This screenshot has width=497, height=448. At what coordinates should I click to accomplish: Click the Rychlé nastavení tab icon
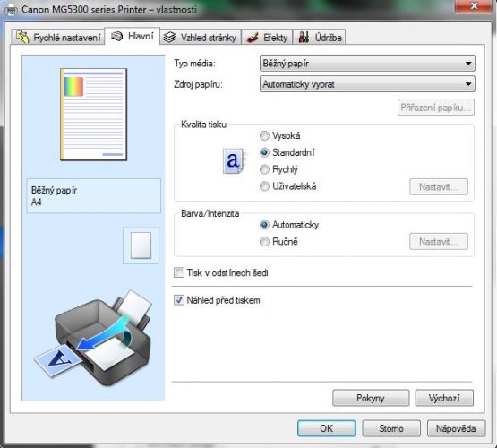tap(22, 38)
